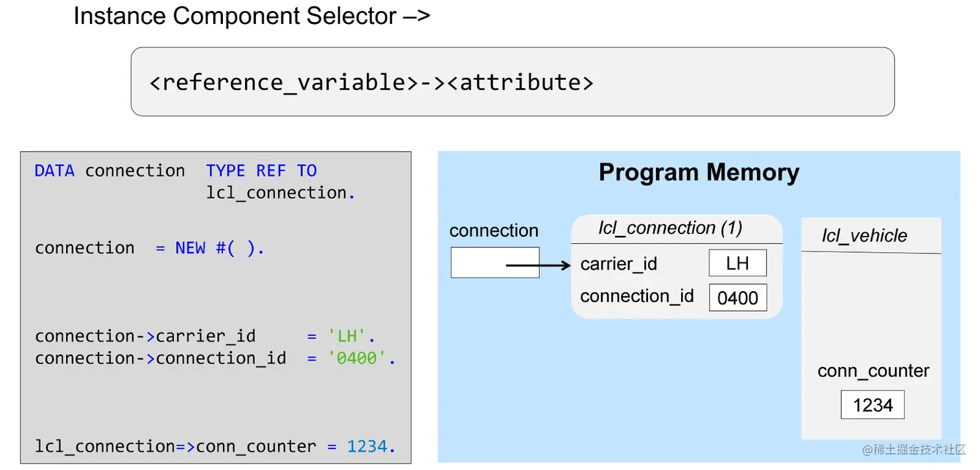Click the carrier_id attribute label

pyautogui.click(x=619, y=263)
